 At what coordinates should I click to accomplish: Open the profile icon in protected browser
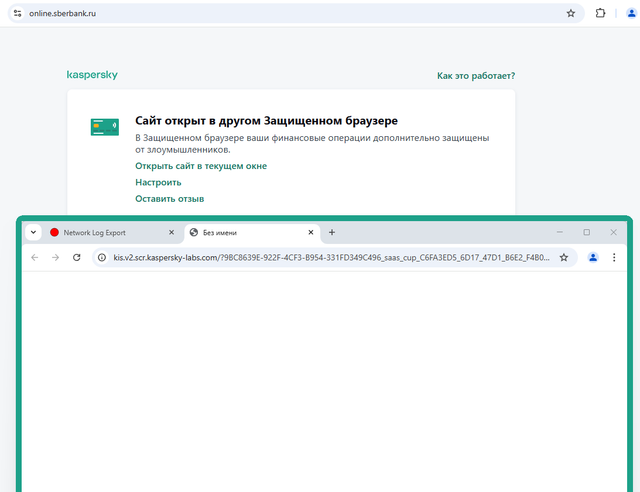(x=593, y=257)
